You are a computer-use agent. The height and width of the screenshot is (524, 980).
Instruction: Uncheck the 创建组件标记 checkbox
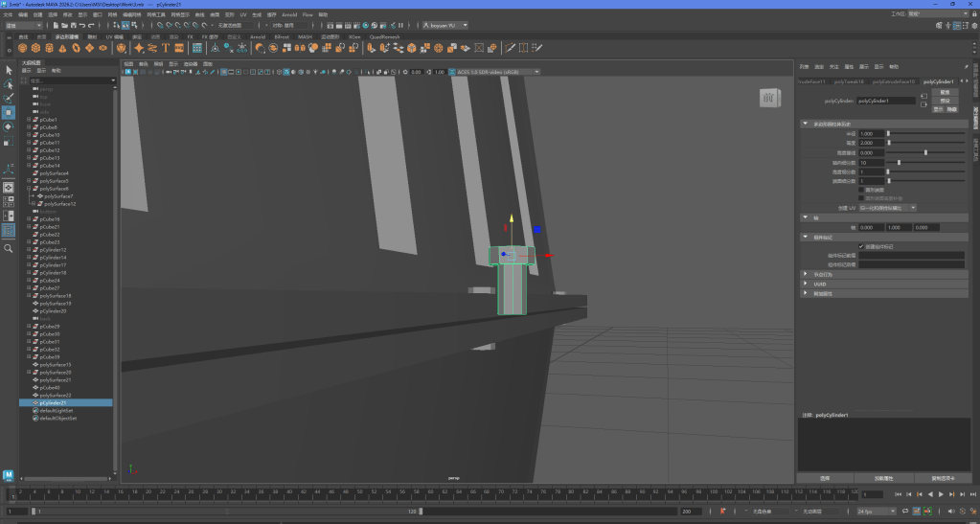click(860, 246)
